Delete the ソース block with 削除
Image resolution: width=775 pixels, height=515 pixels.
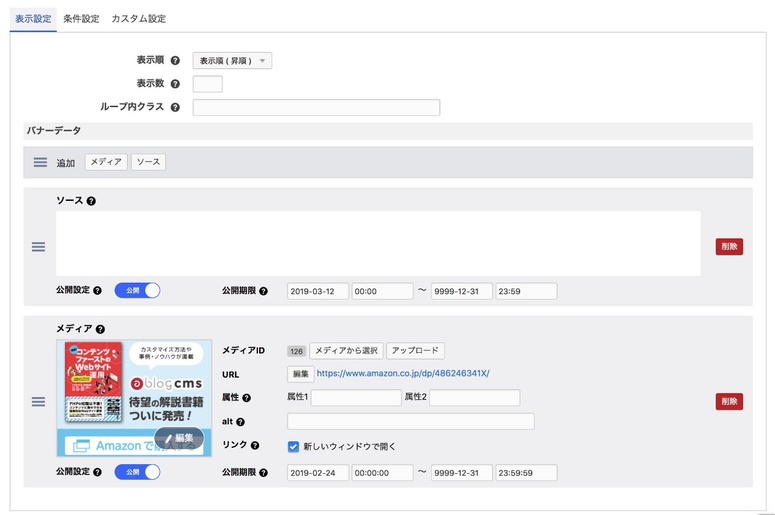click(729, 247)
